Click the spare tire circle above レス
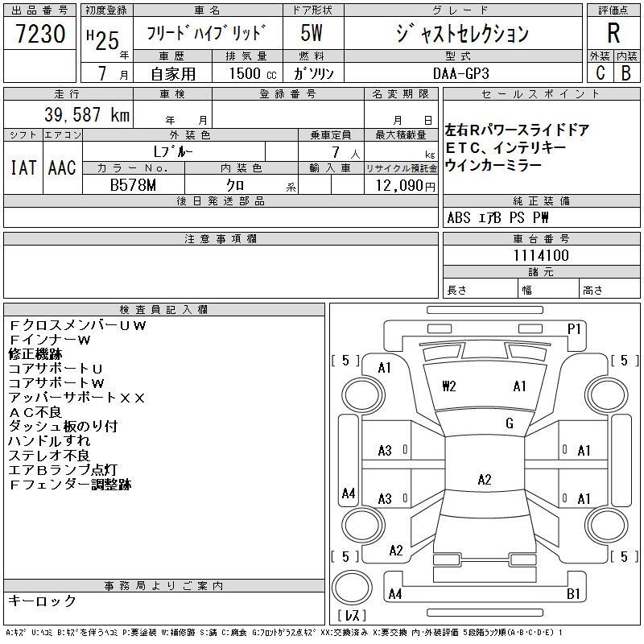Screen dimensions: 644x644 [352, 588]
